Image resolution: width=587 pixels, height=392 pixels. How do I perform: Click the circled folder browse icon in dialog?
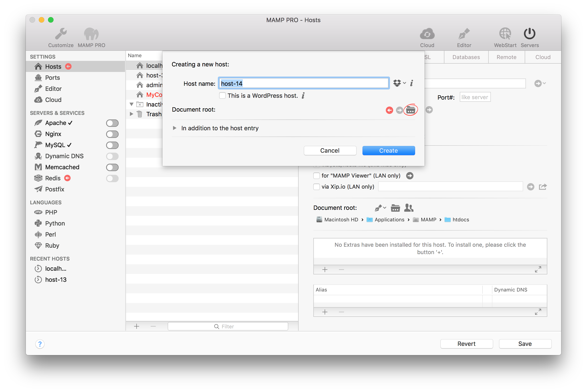[410, 110]
